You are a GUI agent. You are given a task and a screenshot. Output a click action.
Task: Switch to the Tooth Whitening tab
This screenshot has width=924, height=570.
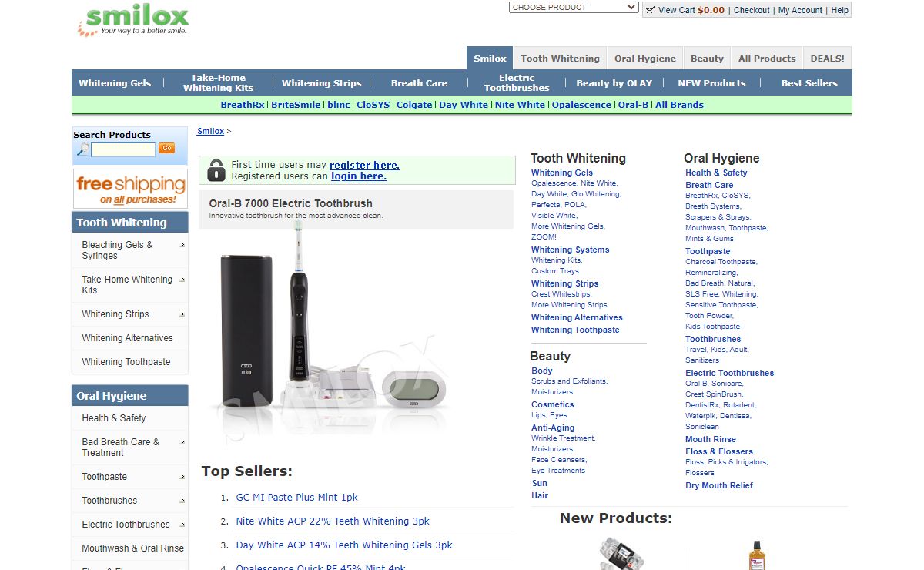pos(560,59)
